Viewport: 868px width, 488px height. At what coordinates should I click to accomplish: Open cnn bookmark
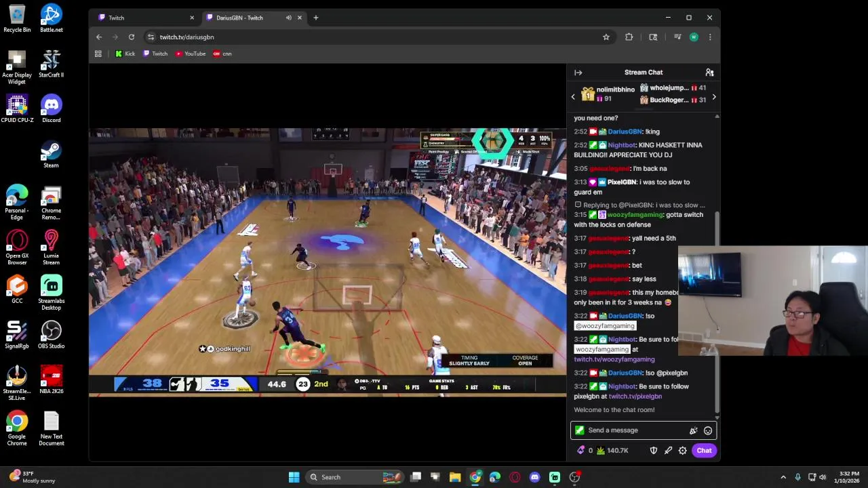pos(222,54)
